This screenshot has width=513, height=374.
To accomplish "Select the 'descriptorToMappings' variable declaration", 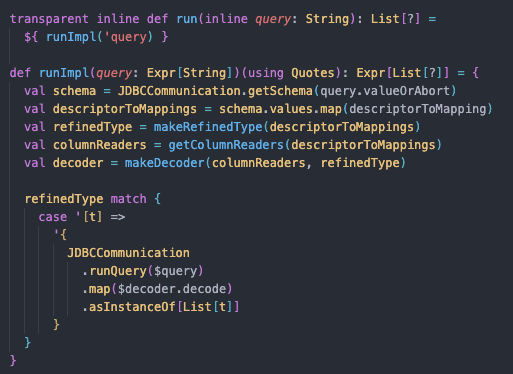I will point(125,109).
